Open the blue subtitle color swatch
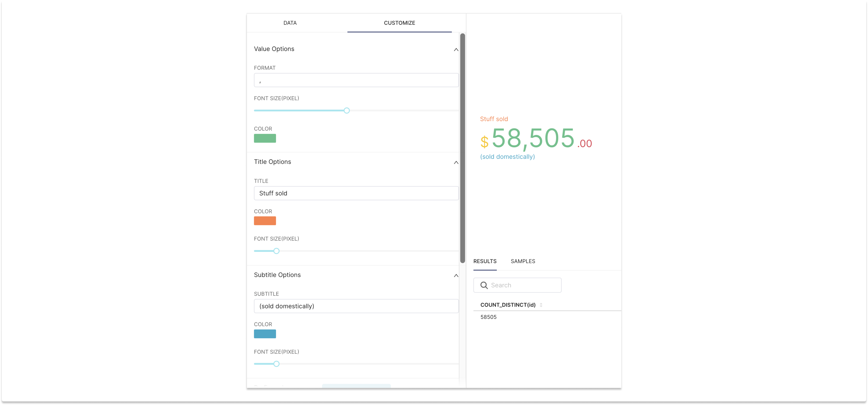868x405 pixels. tap(265, 334)
